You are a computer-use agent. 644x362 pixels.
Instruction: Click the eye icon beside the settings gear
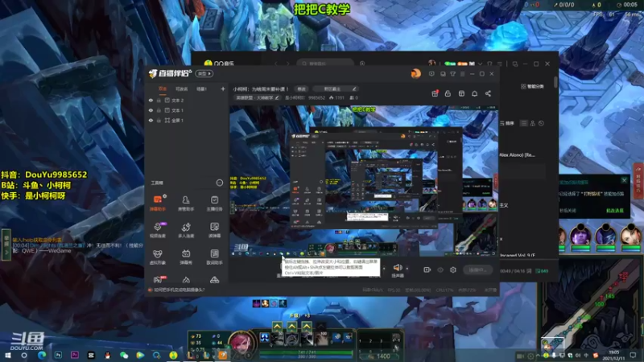[440, 269]
